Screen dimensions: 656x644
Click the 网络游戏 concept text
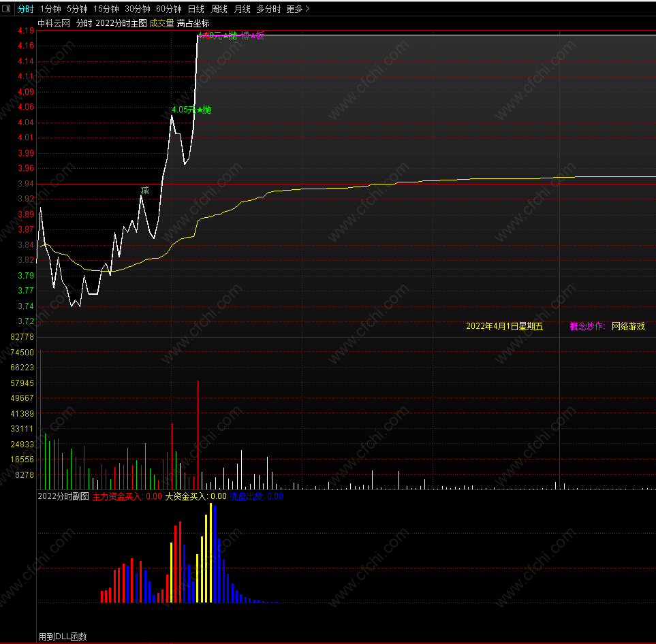coord(628,326)
